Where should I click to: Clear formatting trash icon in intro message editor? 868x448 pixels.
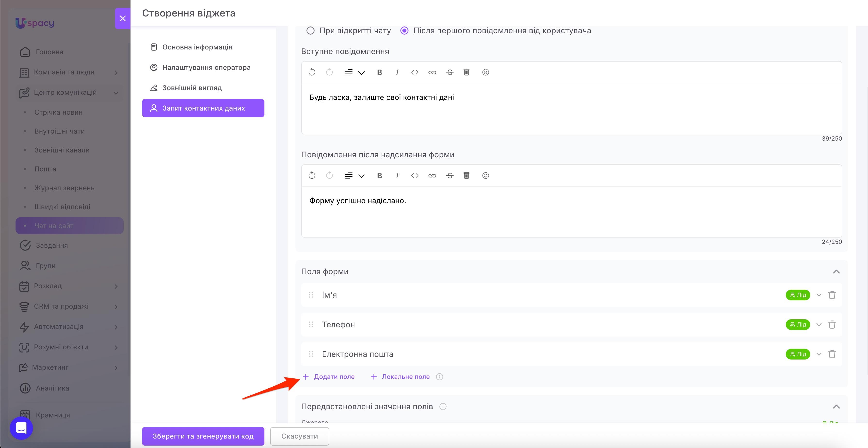[466, 72]
